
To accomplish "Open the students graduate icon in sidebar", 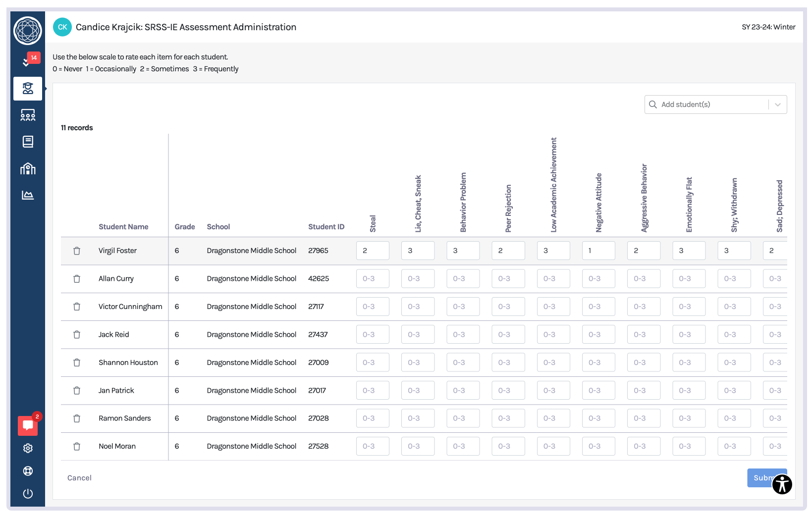I will [28, 89].
